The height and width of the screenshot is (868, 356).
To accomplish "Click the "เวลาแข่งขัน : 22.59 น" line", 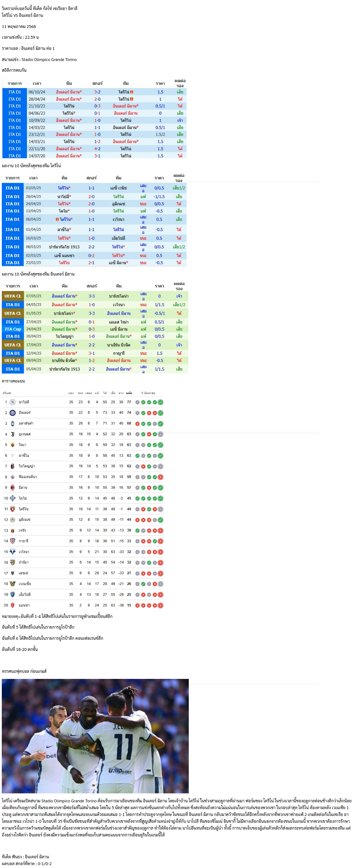I will point(20,37).
